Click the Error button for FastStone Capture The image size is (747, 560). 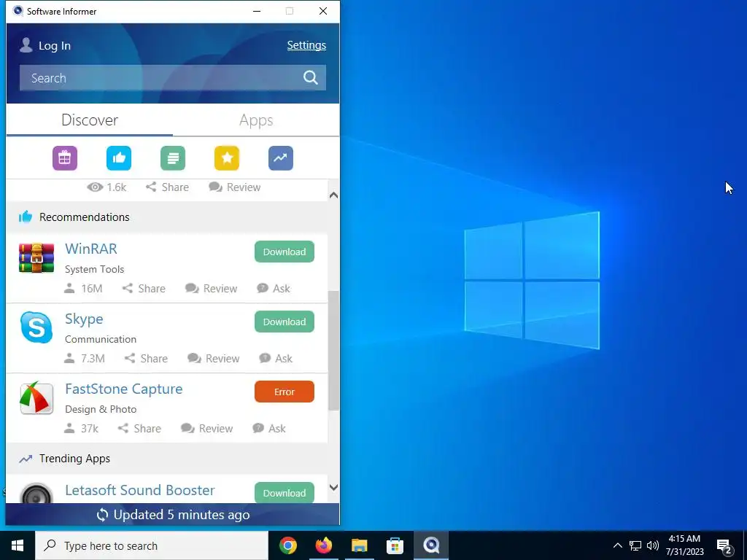pyautogui.click(x=285, y=392)
